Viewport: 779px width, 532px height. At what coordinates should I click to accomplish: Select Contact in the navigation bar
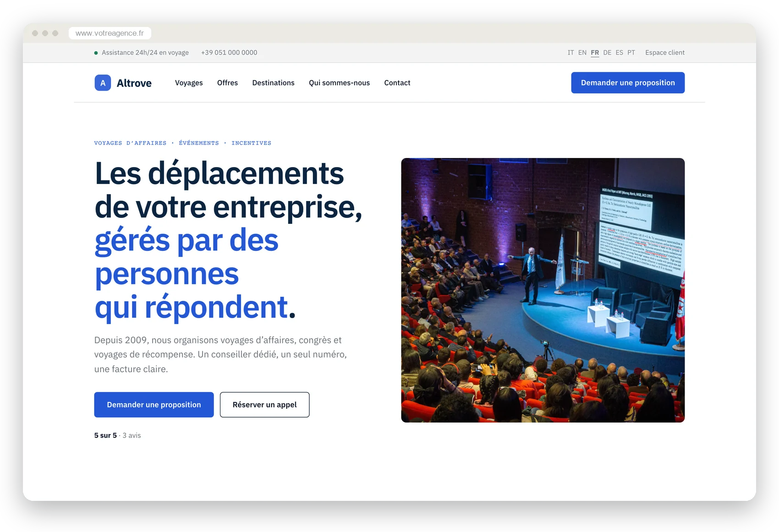click(397, 83)
